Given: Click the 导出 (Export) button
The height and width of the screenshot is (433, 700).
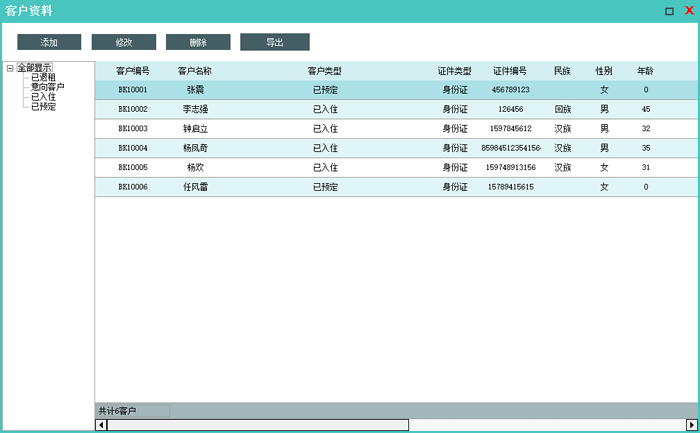Looking at the screenshot, I should (274, 42).
